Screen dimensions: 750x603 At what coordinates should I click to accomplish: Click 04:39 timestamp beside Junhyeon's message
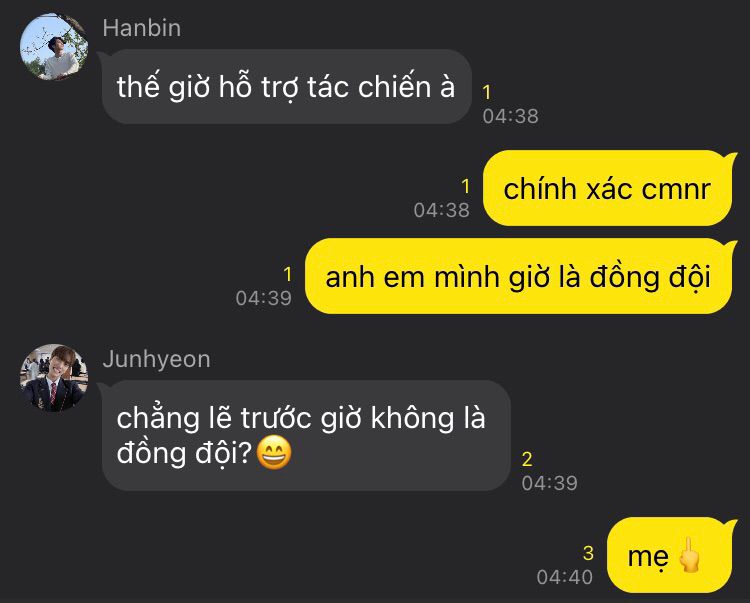(550, 483)
